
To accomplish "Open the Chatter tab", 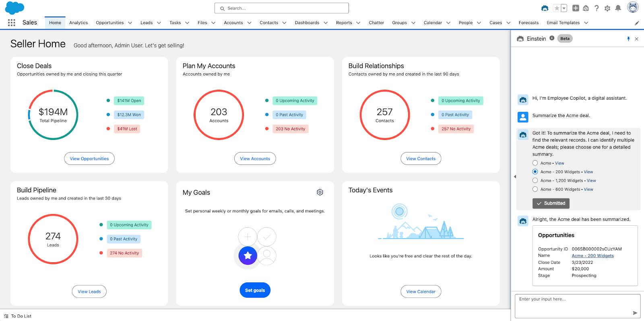I will click(376, 23).
